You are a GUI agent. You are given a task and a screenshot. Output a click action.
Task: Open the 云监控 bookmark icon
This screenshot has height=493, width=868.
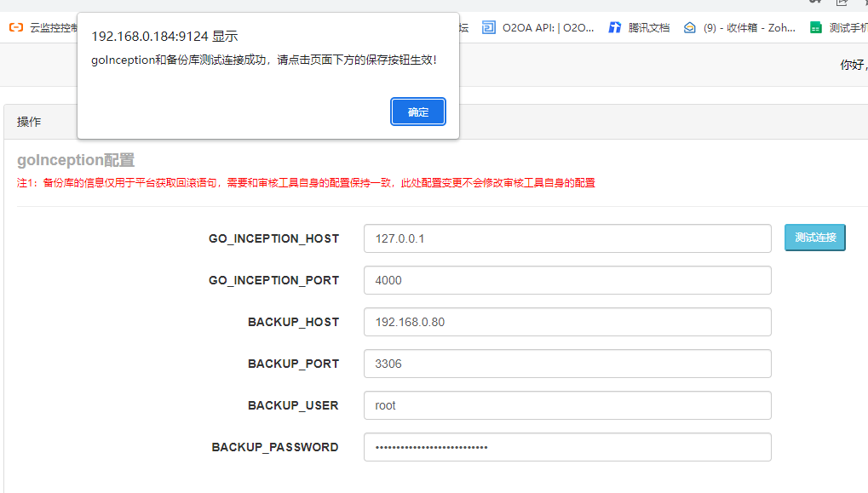point(16,27)
